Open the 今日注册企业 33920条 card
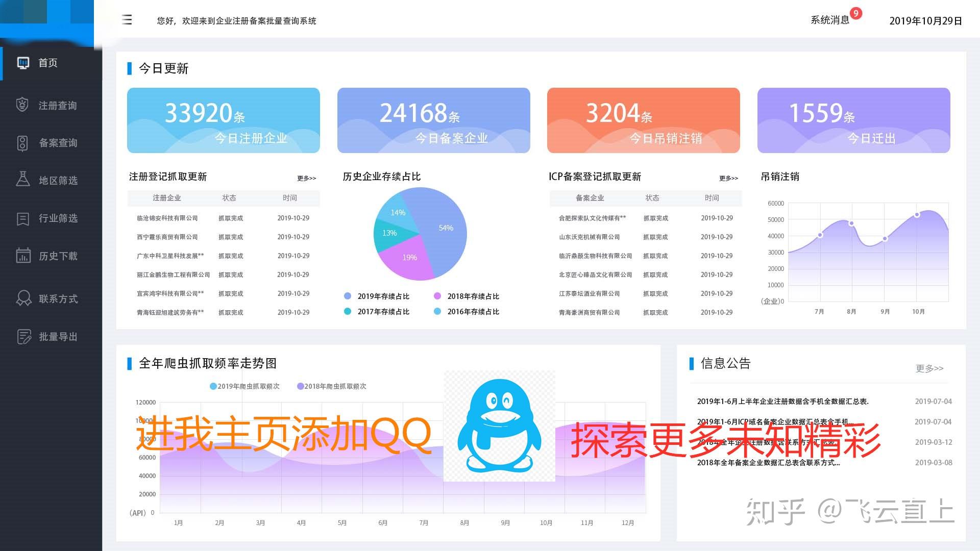This screenshot has width=980, height=551. [223, 120]
